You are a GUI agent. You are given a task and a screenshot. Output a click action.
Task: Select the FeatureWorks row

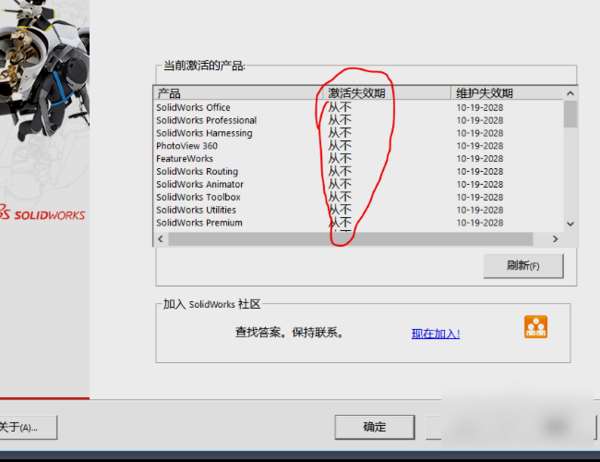pyautogui.click(x=359, y=159)
